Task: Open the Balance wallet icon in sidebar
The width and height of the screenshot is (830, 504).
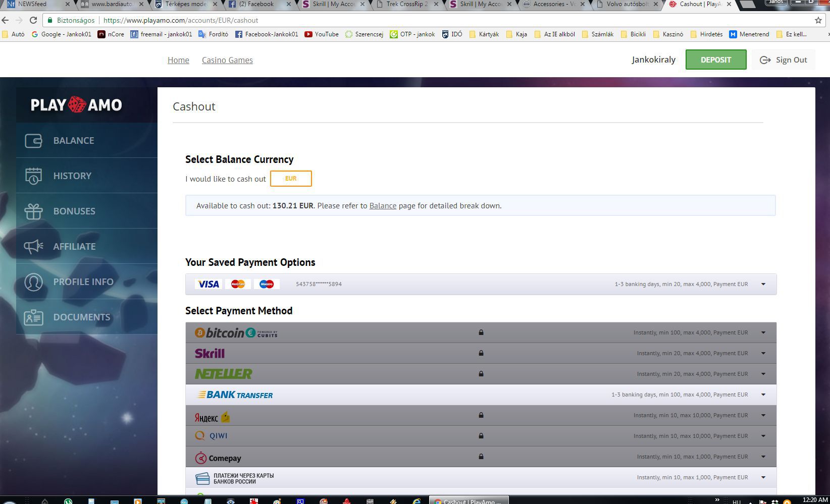Action: [33, 141]
